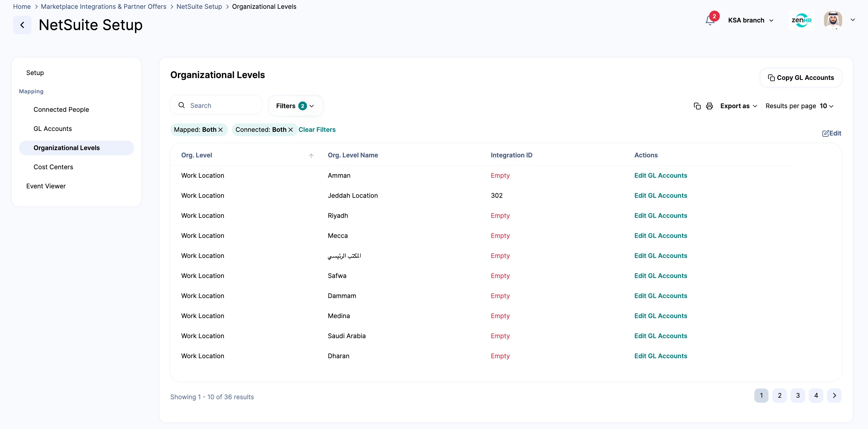The image size is (868, 429).
Task: Remove the Connected: Both filter chip
Action: click(290, 130)
